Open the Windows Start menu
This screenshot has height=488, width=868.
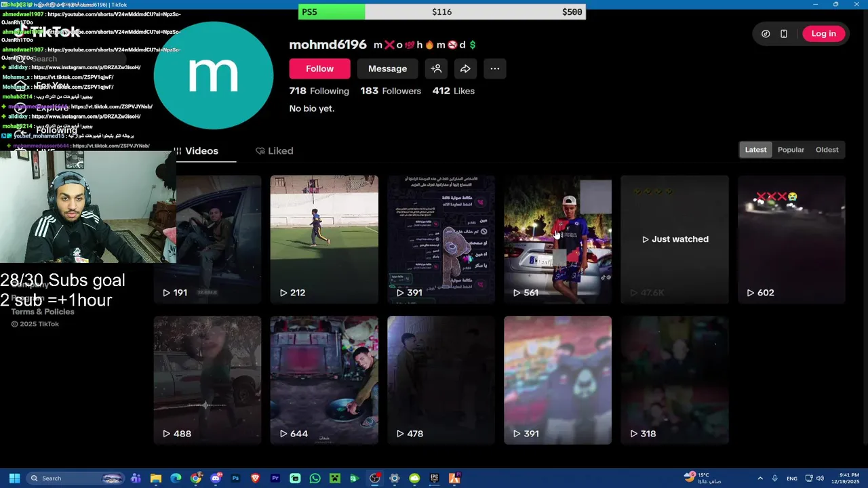pos(14,479)
